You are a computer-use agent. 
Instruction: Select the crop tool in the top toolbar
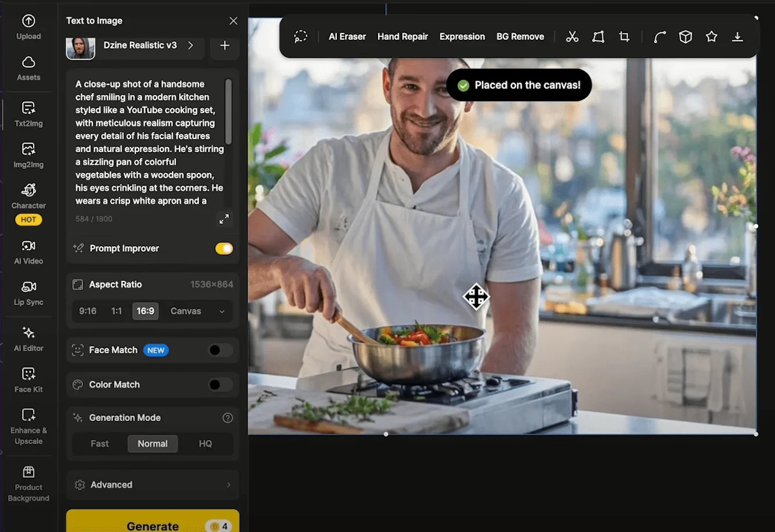tap(624, 36)
